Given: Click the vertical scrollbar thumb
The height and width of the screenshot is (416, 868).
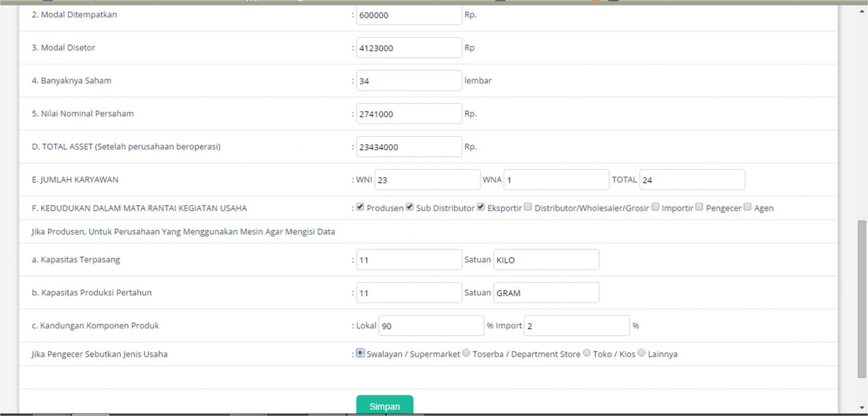Looking at the screenshot, I should point(862,298).
